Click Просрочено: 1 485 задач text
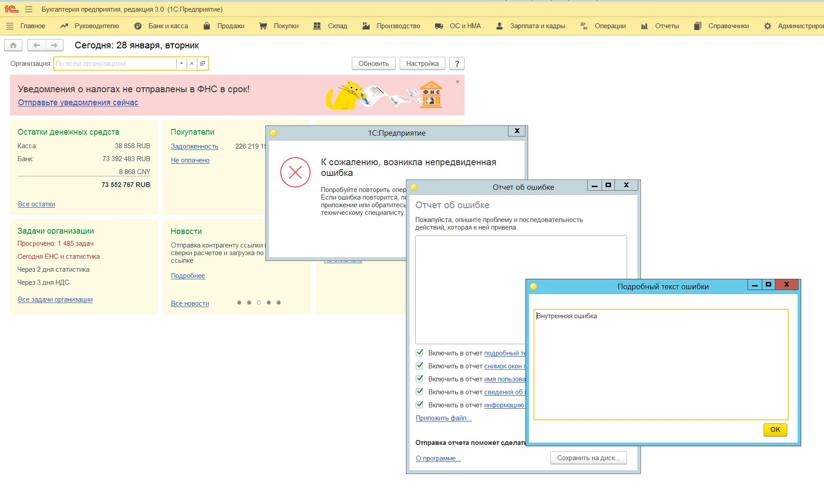 point(56,243)
